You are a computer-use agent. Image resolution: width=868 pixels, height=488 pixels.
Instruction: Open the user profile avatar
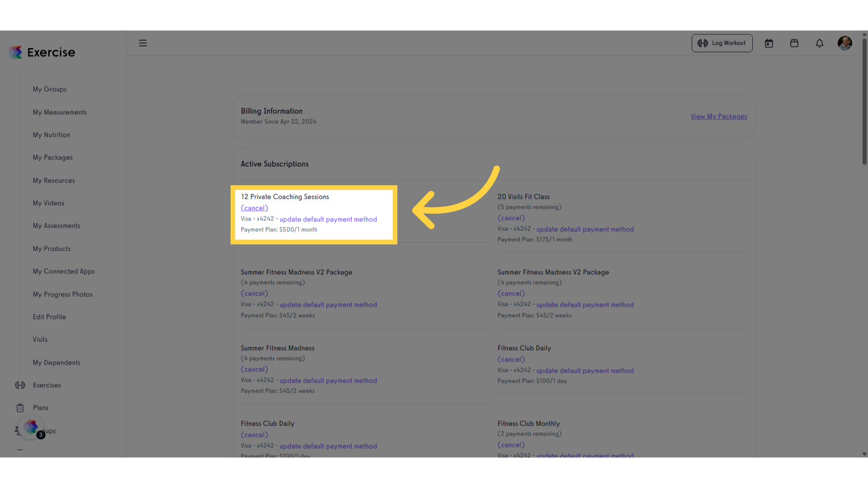[x=845, y=43]
